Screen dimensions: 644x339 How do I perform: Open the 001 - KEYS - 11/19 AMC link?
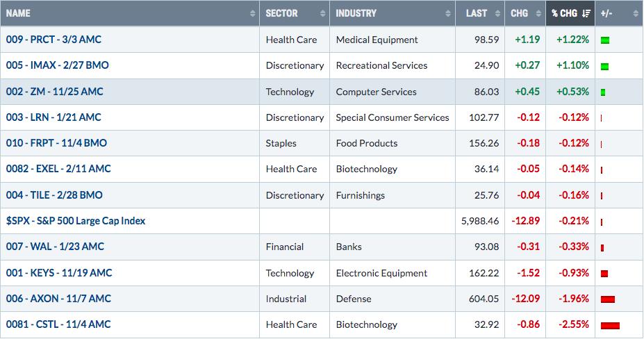59,273
